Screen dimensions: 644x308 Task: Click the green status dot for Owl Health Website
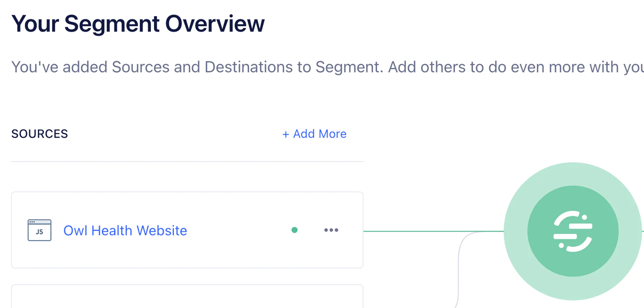click(295, 230)
